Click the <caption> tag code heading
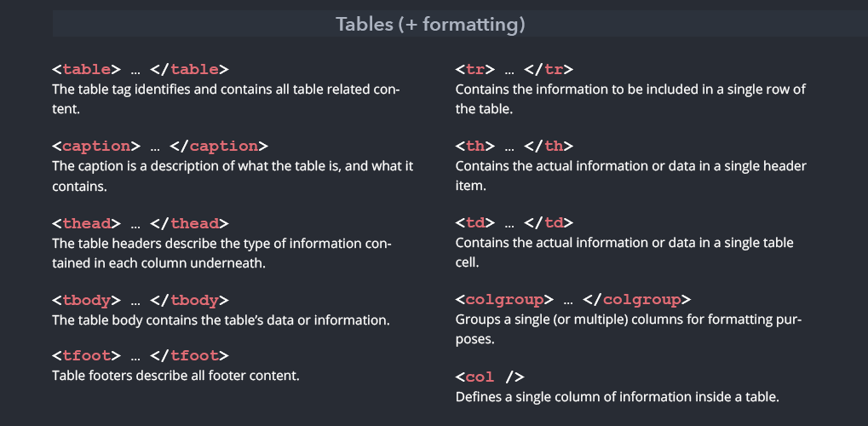This screenshot has width=868, height=426. (x=160, y=147)
